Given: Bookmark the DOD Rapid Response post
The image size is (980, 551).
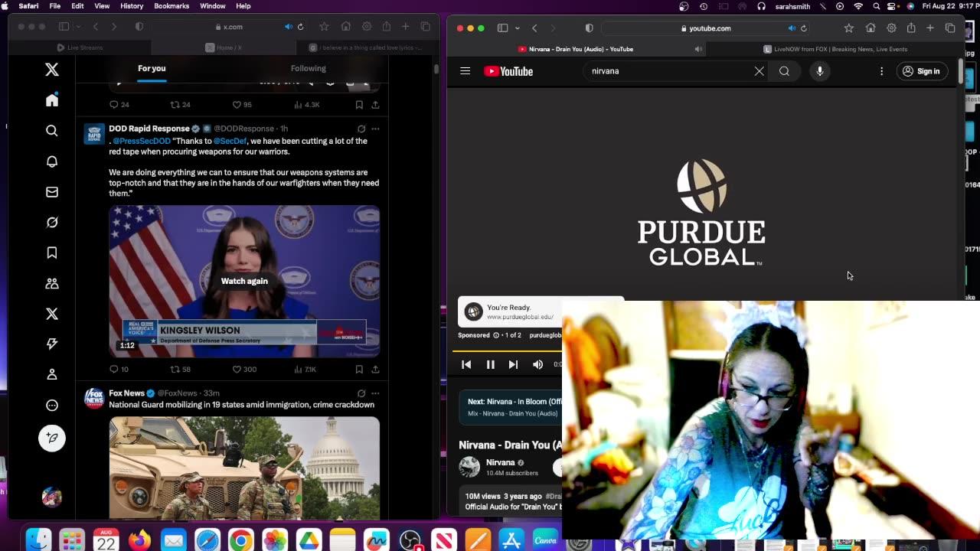Looking at the screenshot, I should pos(359,369).
